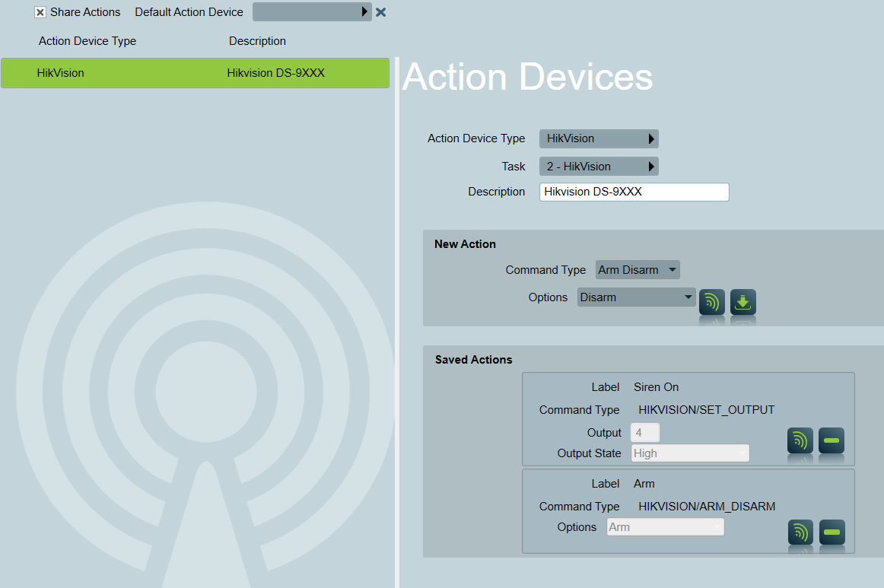Remove the Siren On saved action

click(831, 440)
